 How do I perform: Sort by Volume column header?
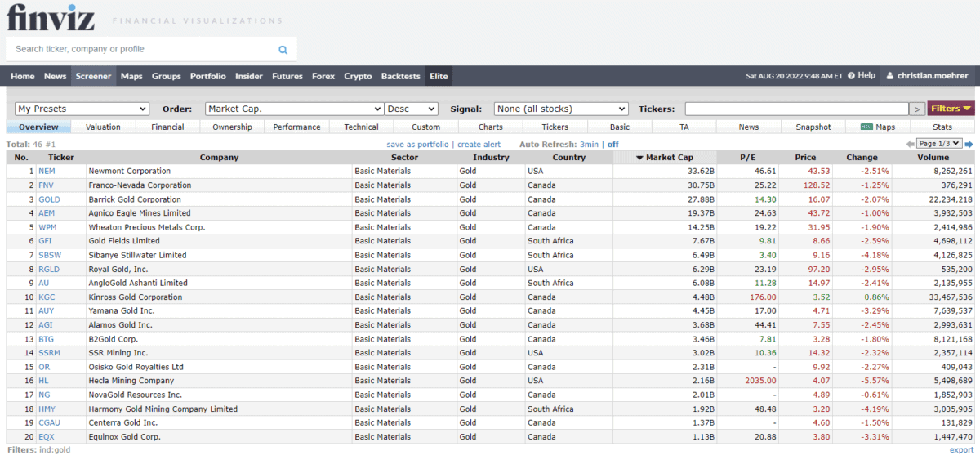[x=933, y=158]
